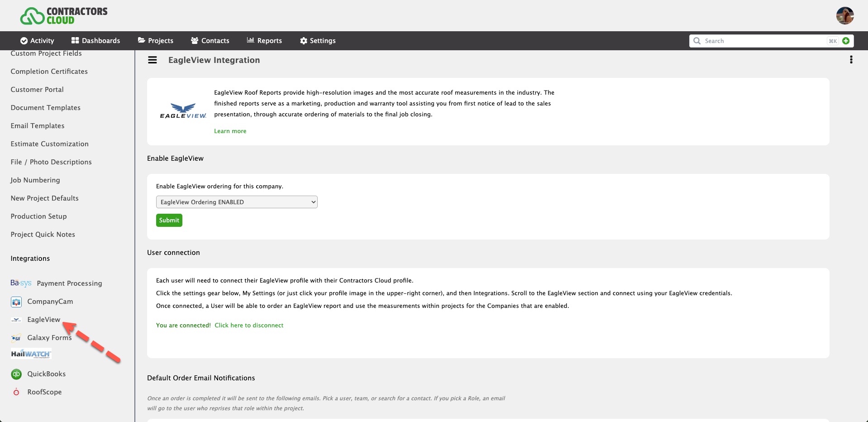Open Document Templates settings
This screenshot has width=868, height=422.
click(x=46, y=108)
